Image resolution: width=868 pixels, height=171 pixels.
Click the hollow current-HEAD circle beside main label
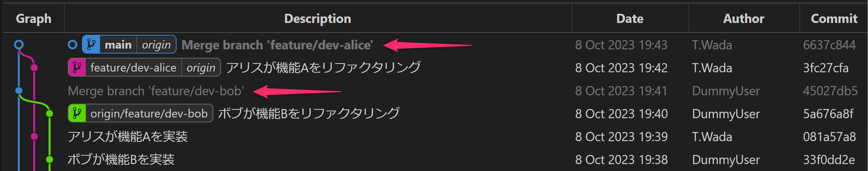click(72, 45)
